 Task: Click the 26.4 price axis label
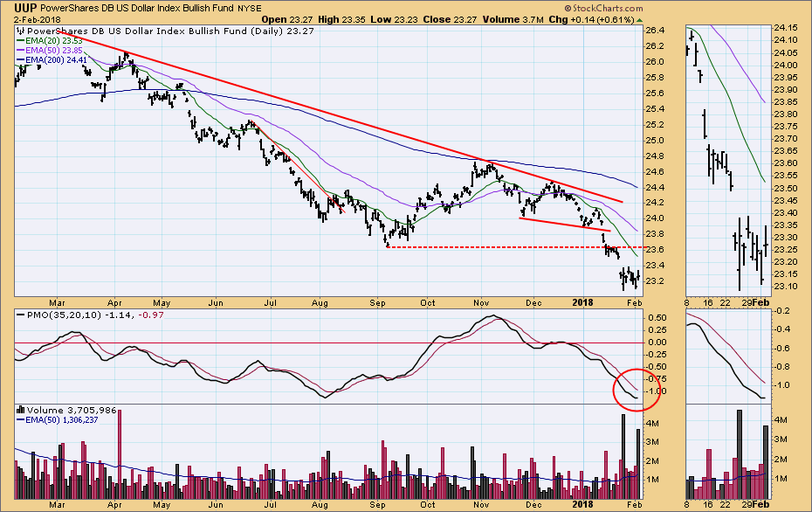pyautogui.click(x=655, y=30)
